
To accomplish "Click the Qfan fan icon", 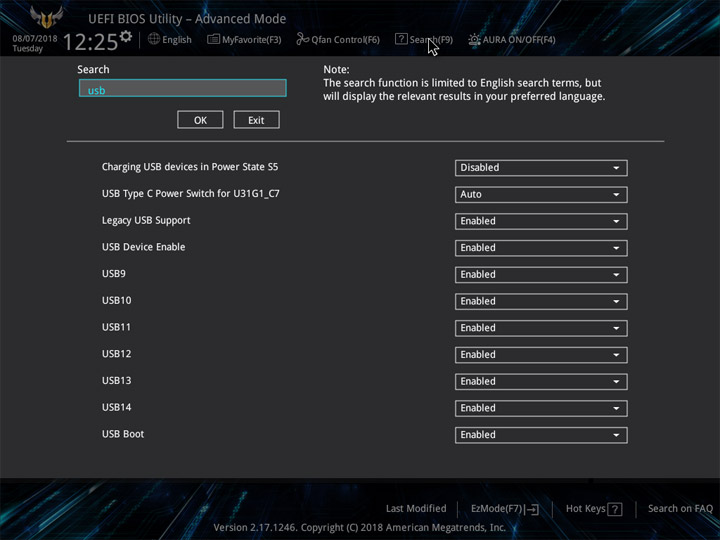I will pos(302,39).
